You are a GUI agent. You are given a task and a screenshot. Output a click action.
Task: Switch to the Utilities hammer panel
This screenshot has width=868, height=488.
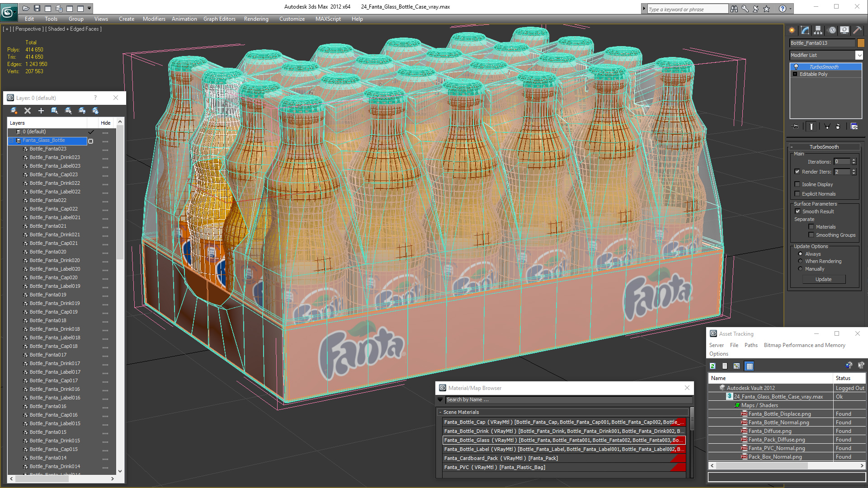tap(857, 30)
